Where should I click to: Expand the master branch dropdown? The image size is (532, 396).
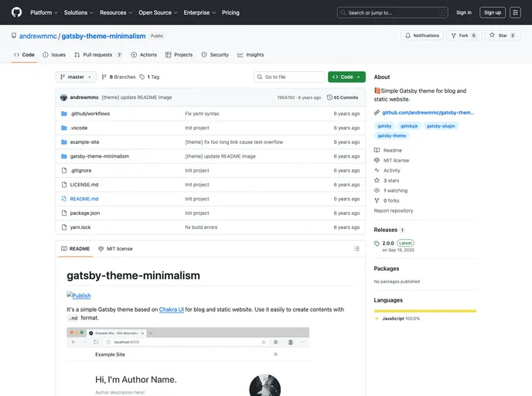(x=76, y=77)
